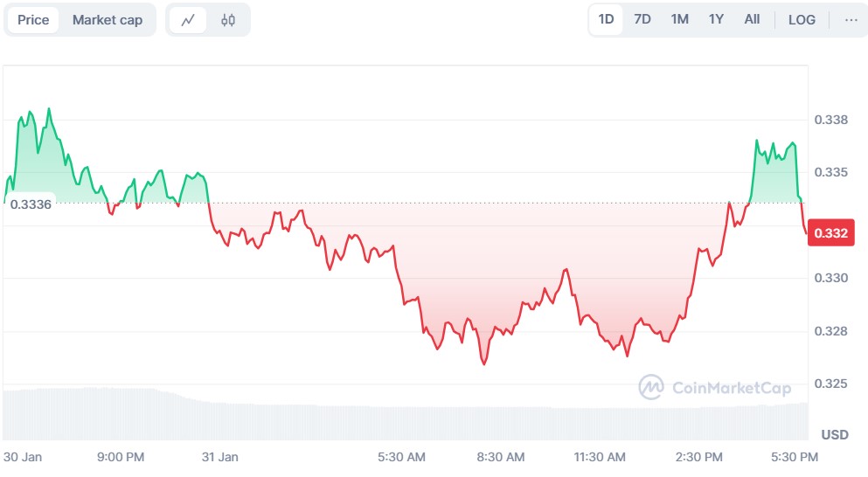Switch to the Price tab
Screen dimensions: 868x477
(33, 20)
